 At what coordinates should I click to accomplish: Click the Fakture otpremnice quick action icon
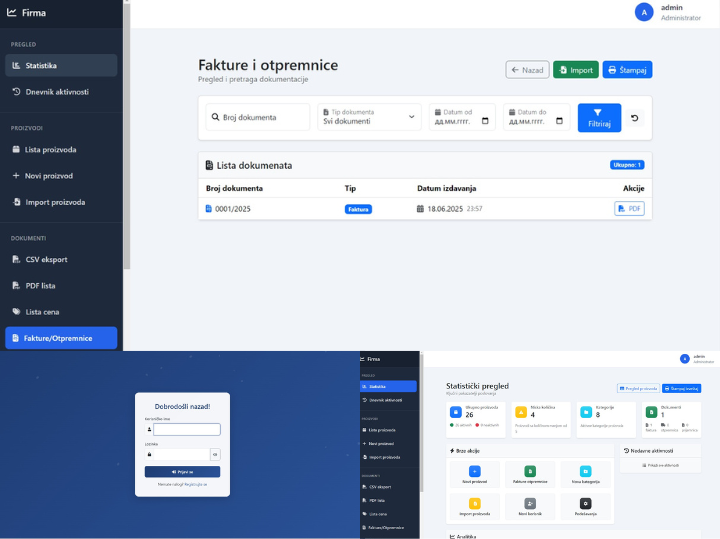(x=530, y=472)
